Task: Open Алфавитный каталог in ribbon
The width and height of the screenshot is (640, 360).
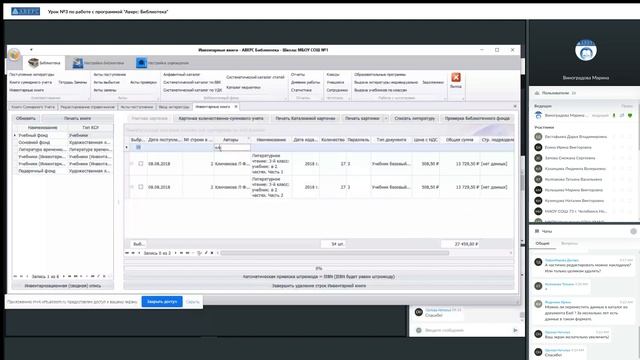Action: pos(182,75)
